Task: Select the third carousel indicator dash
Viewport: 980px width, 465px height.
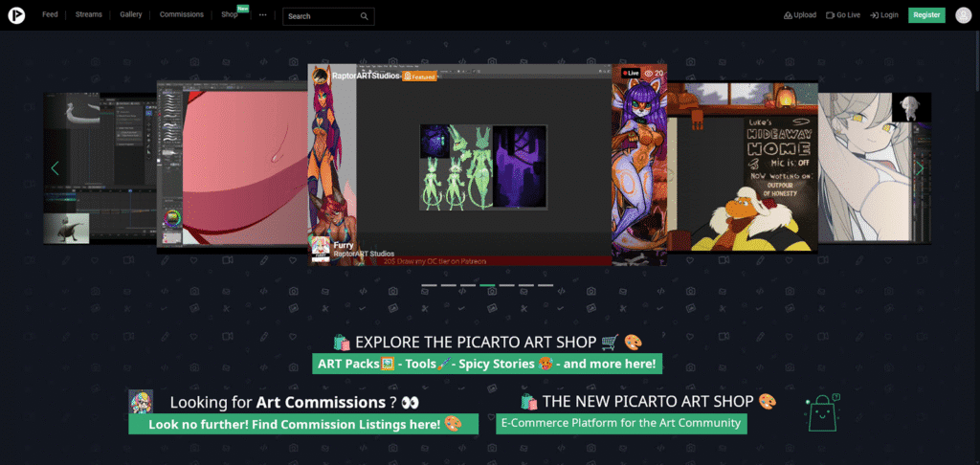Action: [x=467, y=285]
